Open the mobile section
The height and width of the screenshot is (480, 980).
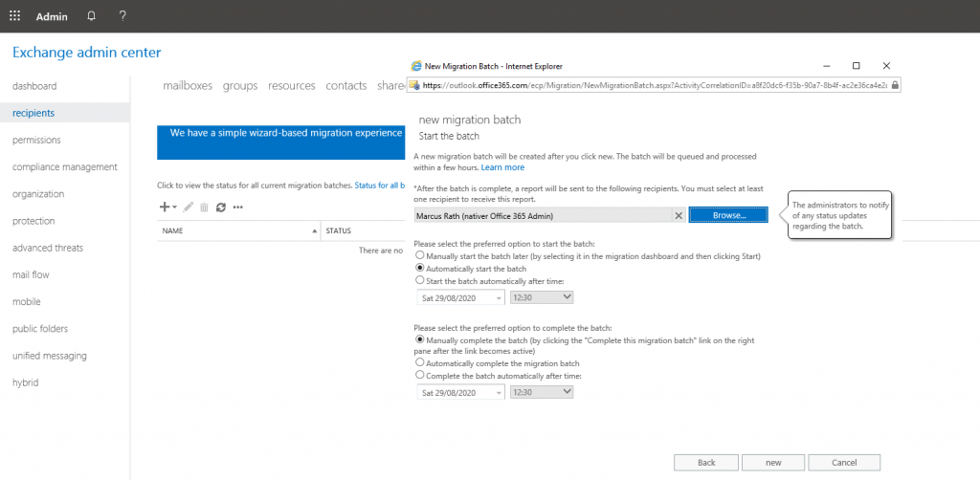tap(26, 301)
